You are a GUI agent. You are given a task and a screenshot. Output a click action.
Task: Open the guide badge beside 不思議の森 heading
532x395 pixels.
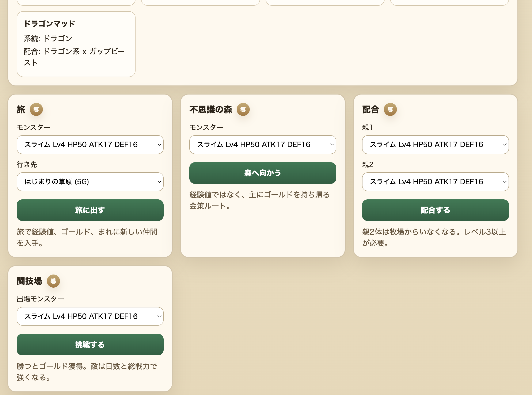coord(243,110)
